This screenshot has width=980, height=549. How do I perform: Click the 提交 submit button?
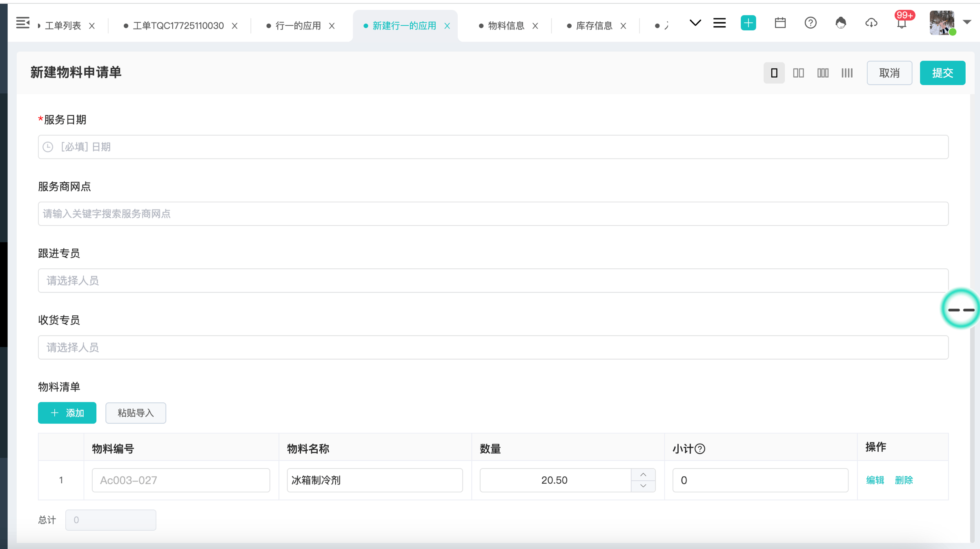pos(942,73)
